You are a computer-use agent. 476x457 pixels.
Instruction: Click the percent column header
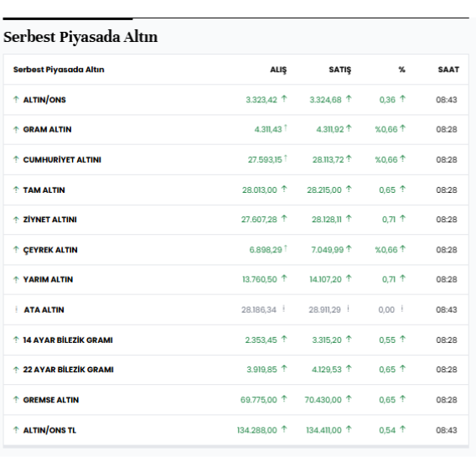402,70
